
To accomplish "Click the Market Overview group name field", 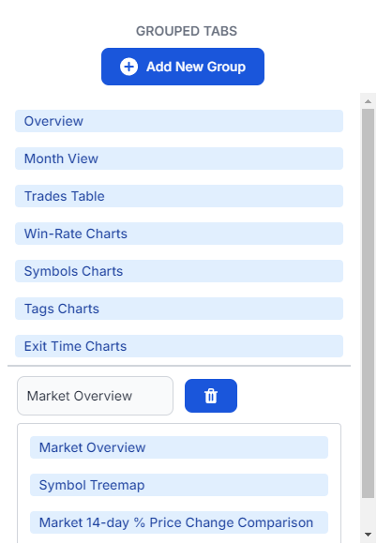I will click(95, 396).
